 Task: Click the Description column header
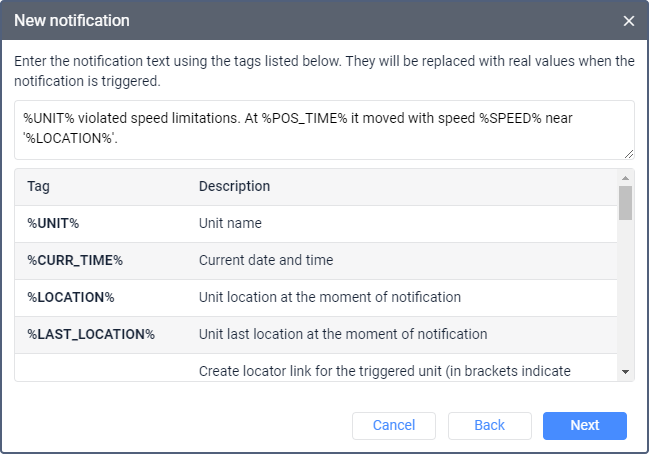[x=234, y=186]
